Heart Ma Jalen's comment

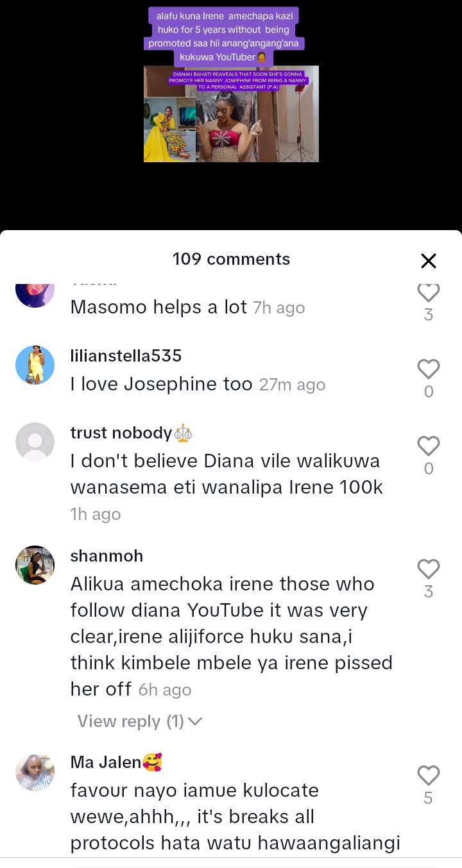428,776
